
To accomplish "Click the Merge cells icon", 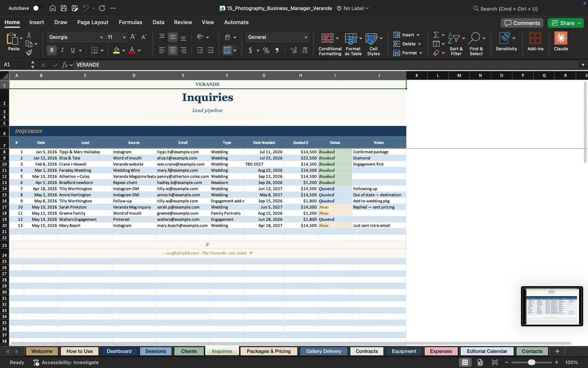I will click(227, 50).
